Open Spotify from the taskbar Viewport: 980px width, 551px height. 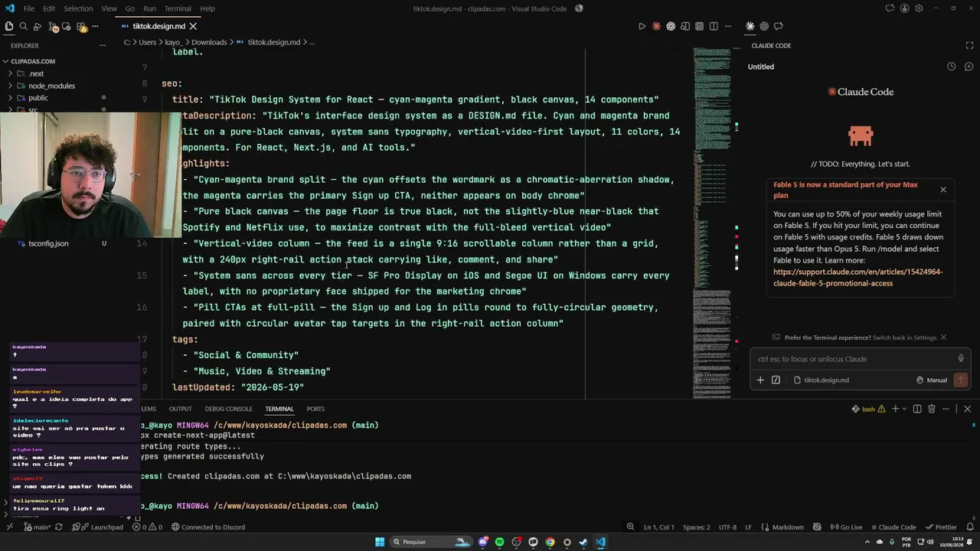point(499,542)
